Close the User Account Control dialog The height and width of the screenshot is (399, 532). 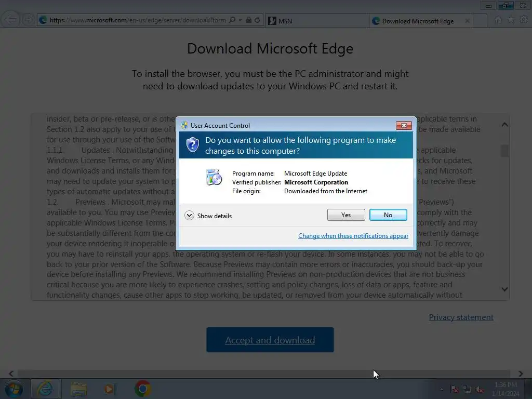click(404, 126)
